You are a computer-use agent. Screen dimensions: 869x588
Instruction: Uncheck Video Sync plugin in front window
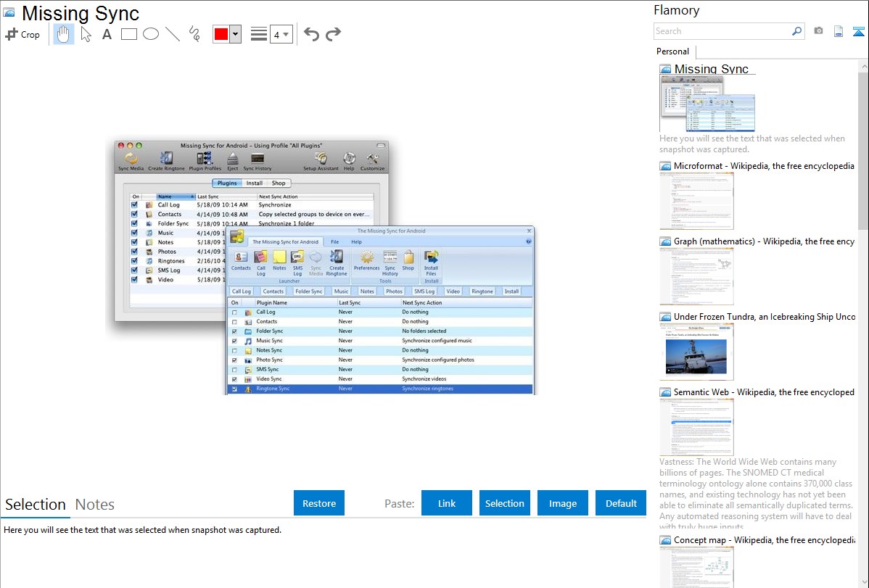click(234, 380)
